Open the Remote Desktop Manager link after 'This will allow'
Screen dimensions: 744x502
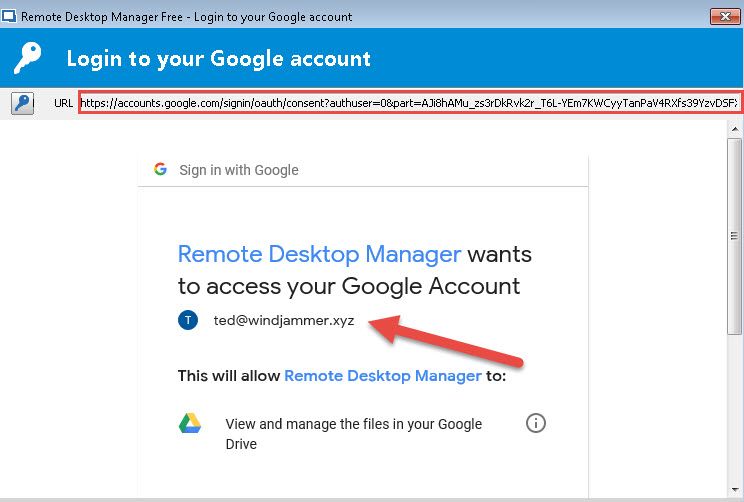click(x=383, y=376)
